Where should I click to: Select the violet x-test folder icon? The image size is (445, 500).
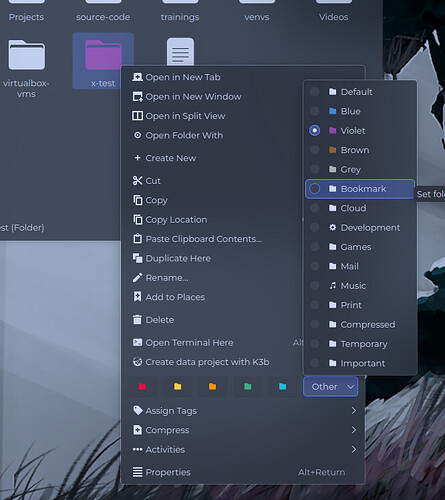click(103, 55)
